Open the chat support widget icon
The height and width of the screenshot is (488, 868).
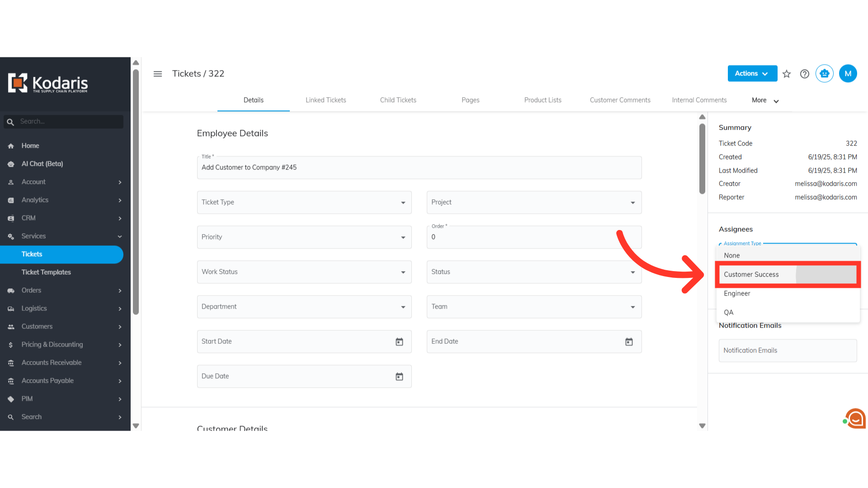click(x=855, y=419)
